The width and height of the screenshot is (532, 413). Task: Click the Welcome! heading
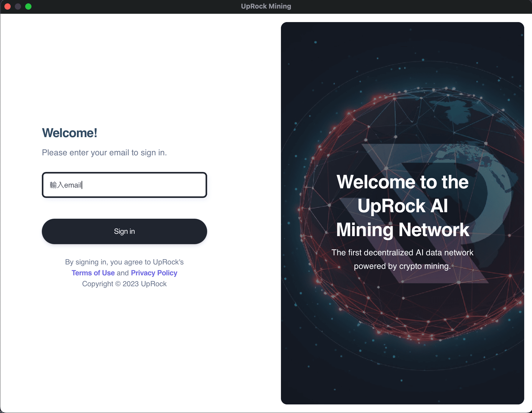pos(70,133)
